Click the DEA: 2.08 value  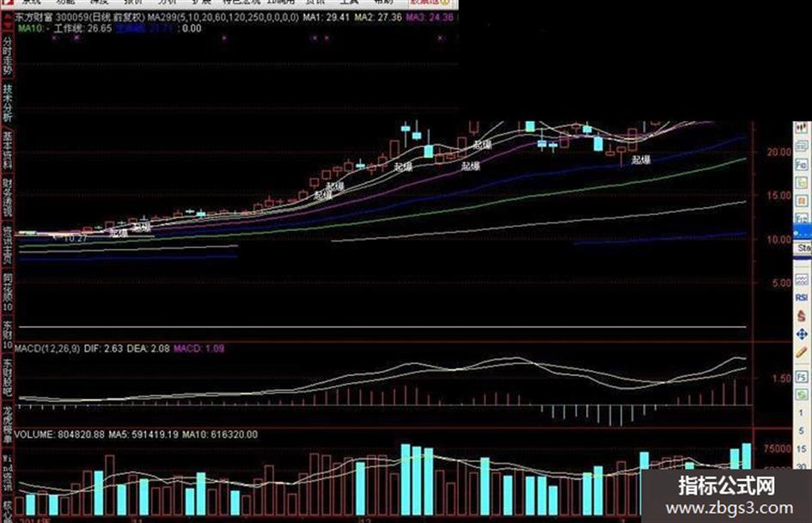[x=148, y=349]
